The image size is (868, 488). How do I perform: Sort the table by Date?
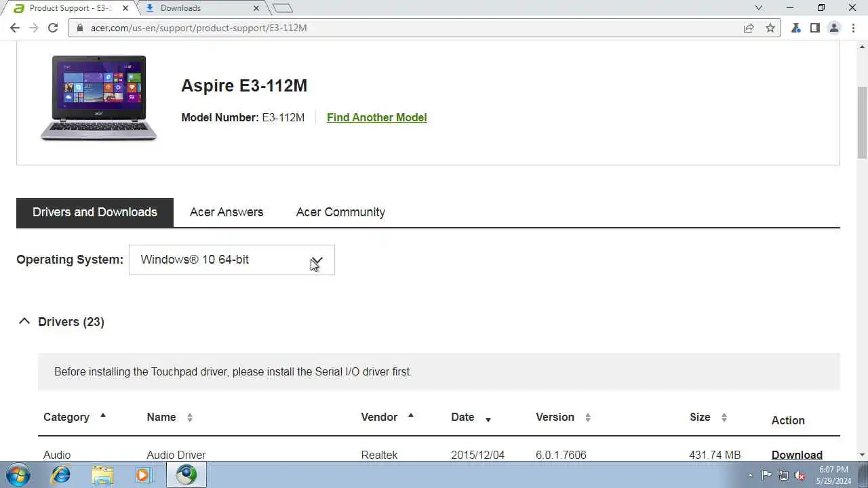click(471, 417)
